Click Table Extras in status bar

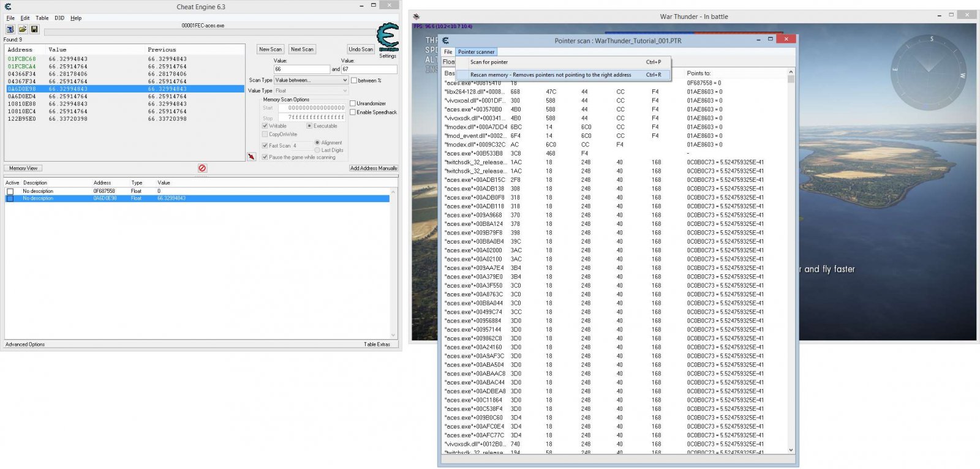click(x=377, y=344)
